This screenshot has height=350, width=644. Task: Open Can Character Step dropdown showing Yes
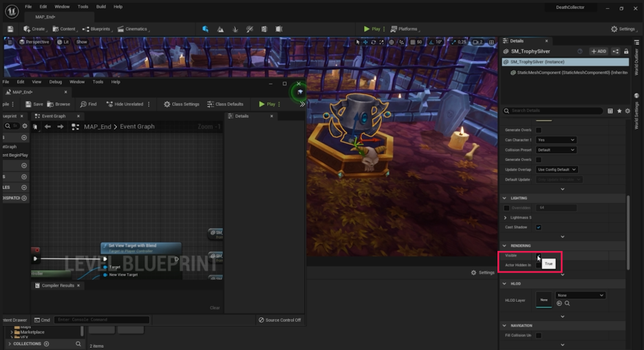[556, 140]
